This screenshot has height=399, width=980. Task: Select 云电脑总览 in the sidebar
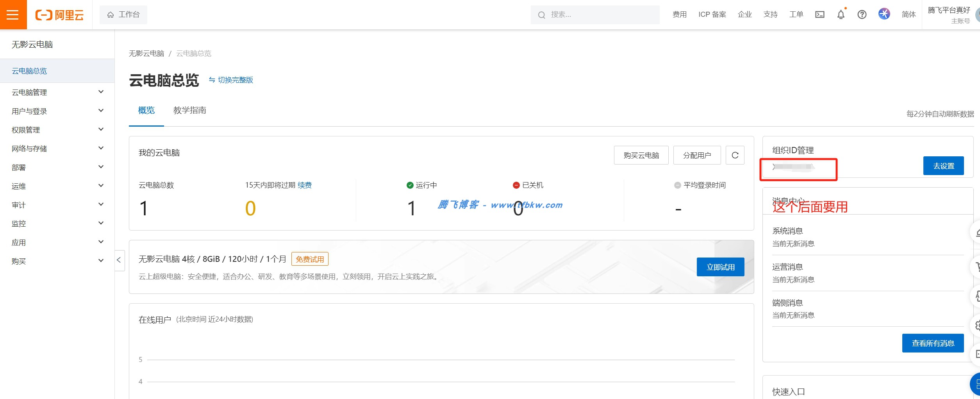pyautogui.click(x=57, y=71)
